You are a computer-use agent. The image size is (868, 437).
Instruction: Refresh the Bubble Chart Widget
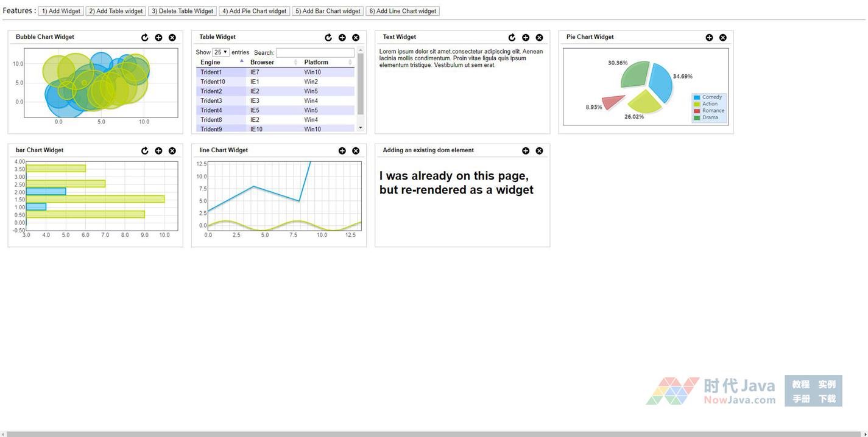click(x=145, y=38)
